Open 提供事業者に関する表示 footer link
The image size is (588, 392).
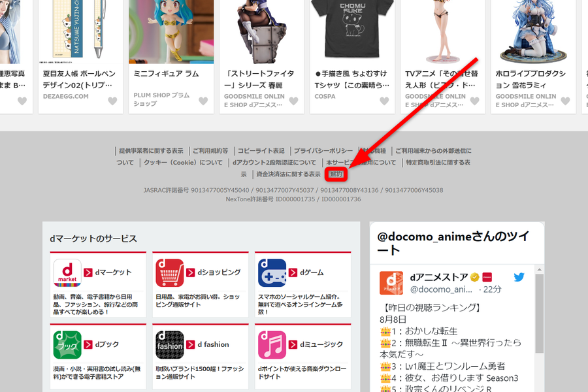coord(151,151)
